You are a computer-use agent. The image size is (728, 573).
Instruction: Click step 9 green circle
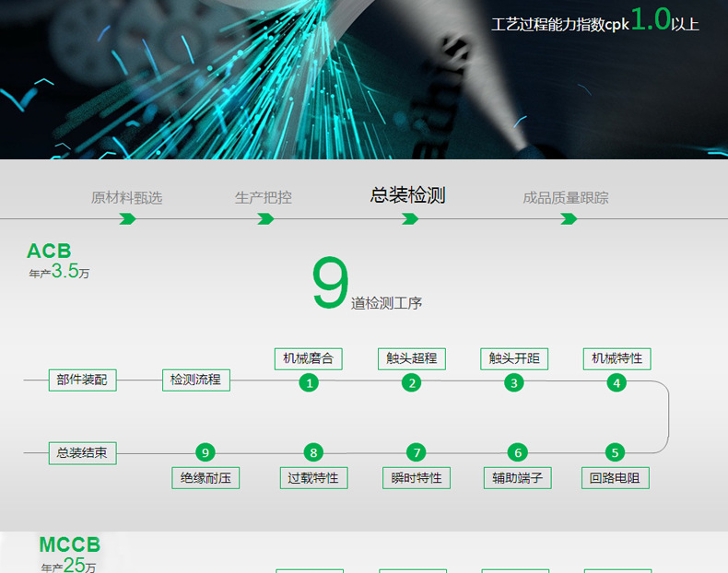click(x=205, y=452)
